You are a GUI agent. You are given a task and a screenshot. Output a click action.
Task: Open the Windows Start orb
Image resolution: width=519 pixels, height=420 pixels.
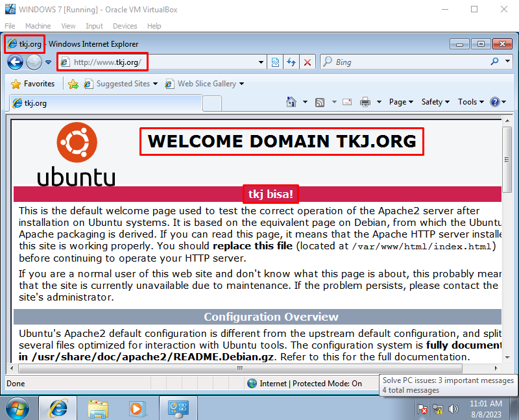[x=18, y=408]
